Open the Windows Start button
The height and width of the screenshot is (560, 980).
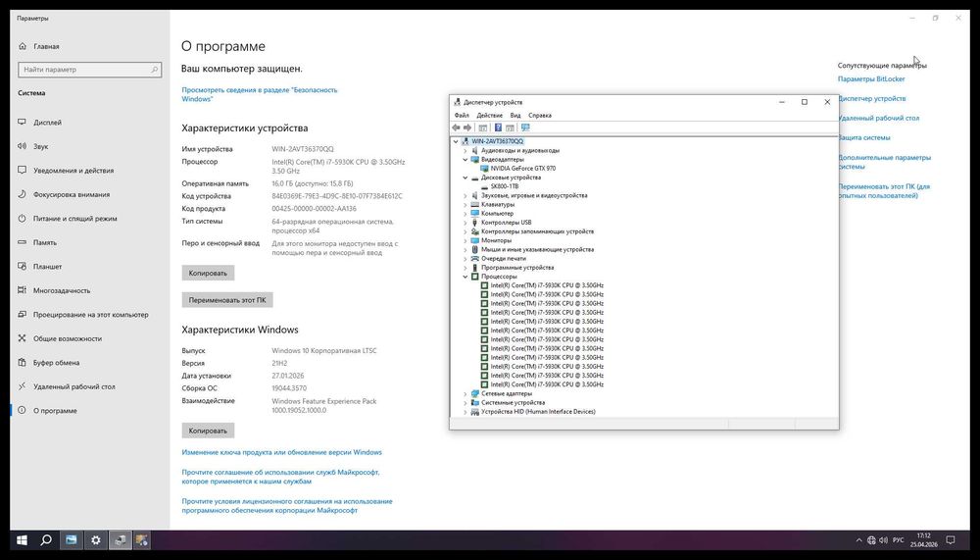click(22, 540)
